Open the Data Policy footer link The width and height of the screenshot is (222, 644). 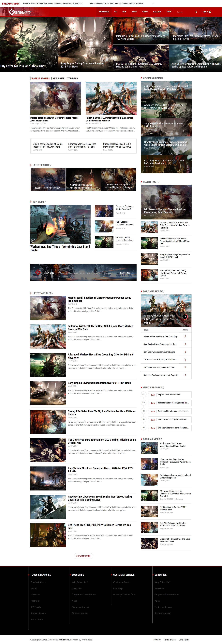[184, 640]
